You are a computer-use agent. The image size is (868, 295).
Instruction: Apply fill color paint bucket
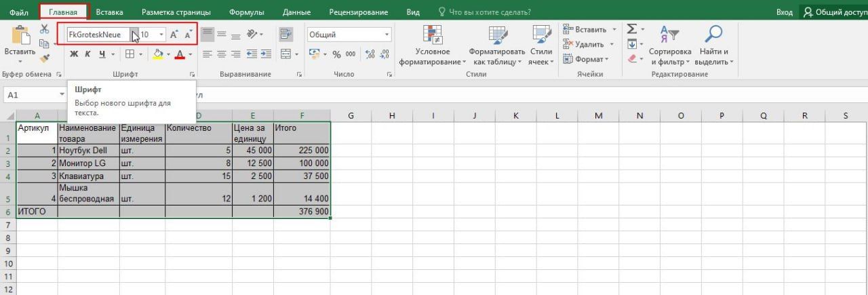(x=157, y=54)
